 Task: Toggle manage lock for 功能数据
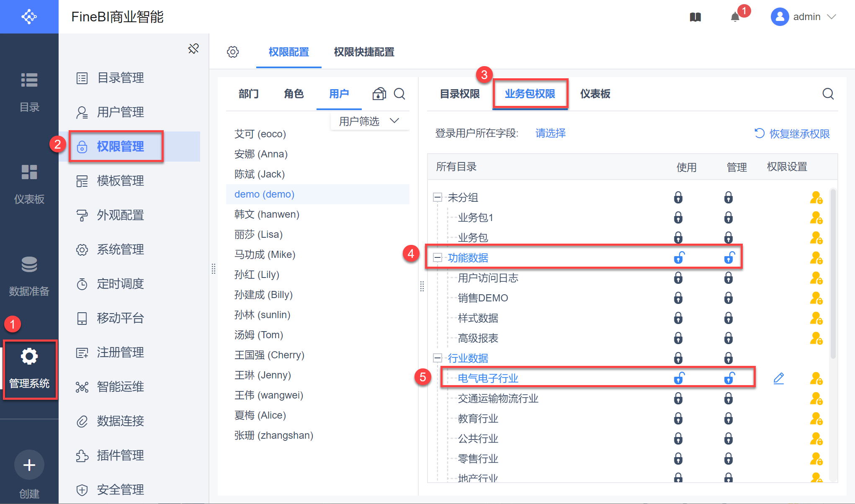[729, 258]
